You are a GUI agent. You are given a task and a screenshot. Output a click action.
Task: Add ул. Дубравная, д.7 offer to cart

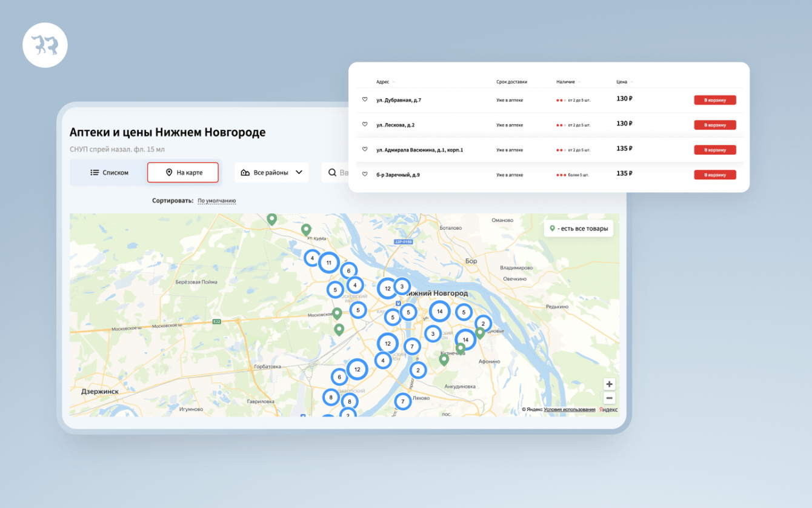tap(715, 100)
